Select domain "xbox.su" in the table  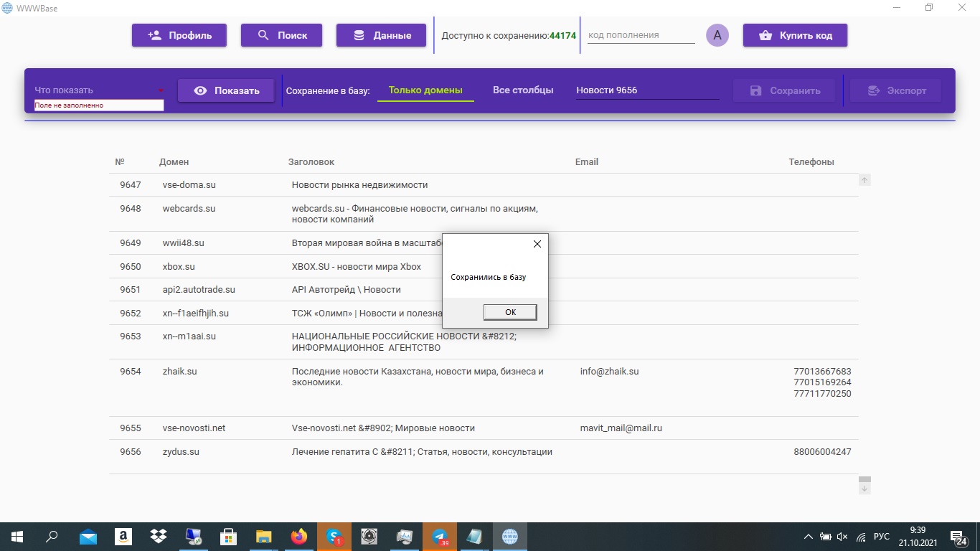tap(179, 267)
